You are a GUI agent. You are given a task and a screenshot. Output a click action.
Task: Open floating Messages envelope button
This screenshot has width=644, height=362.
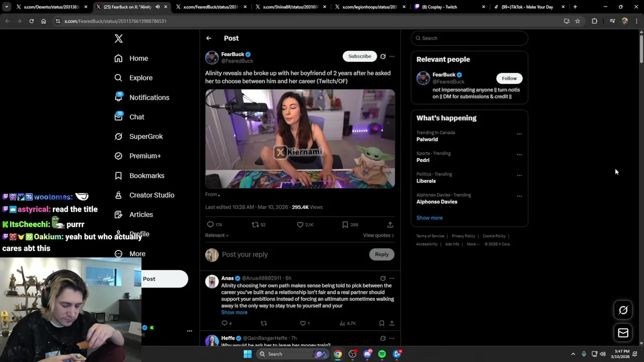[x=623, y=333]
